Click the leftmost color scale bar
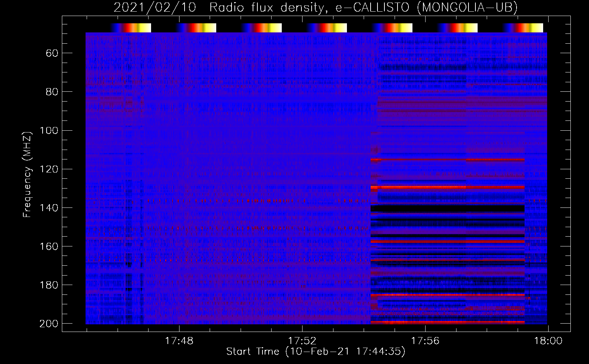 coord(131,28)
